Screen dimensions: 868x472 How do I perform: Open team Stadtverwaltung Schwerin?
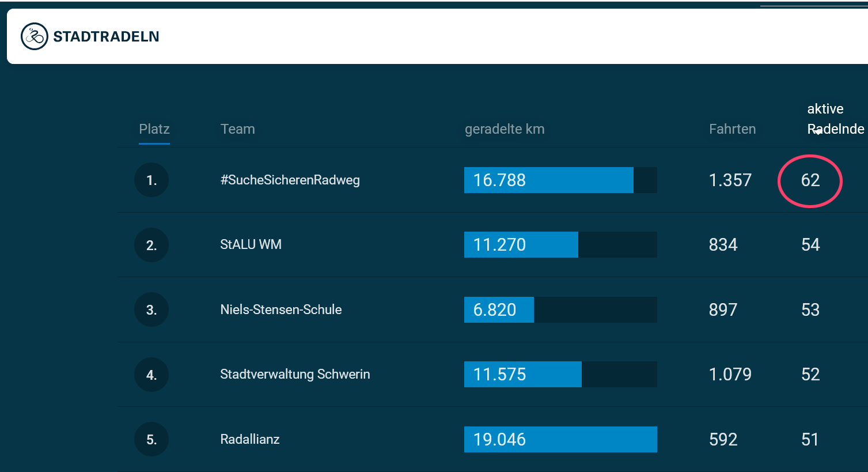pos(295,374)
